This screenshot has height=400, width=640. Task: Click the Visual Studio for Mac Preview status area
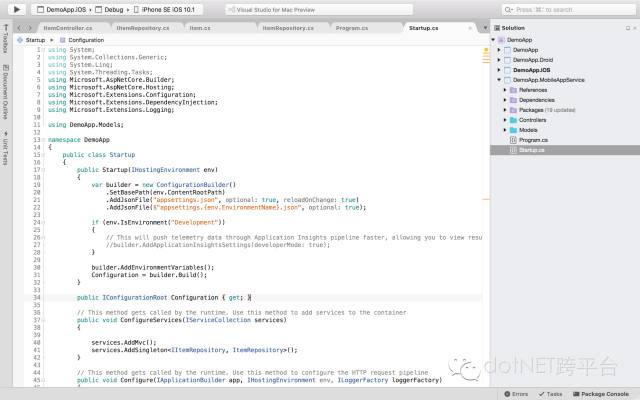(x=319, y=9)
